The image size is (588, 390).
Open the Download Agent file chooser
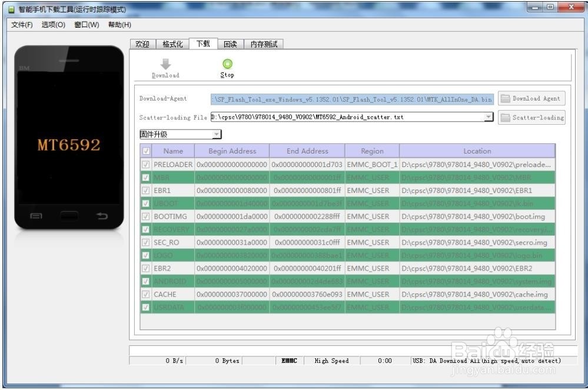[530, 98]
